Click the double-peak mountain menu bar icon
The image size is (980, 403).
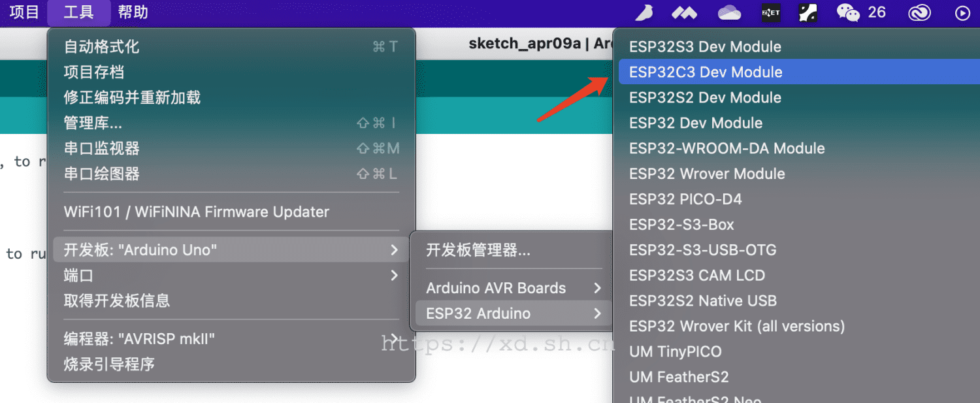(685, 12)
